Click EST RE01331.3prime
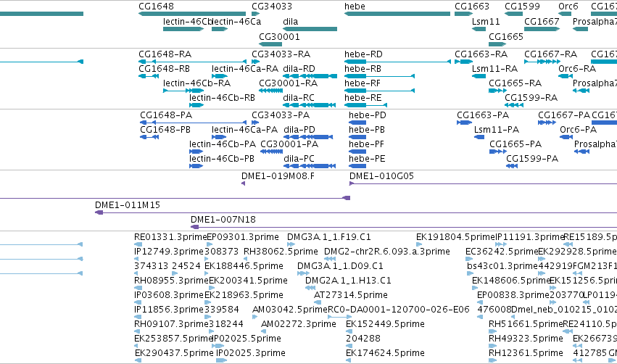617x364 pixels. (170, 237)
